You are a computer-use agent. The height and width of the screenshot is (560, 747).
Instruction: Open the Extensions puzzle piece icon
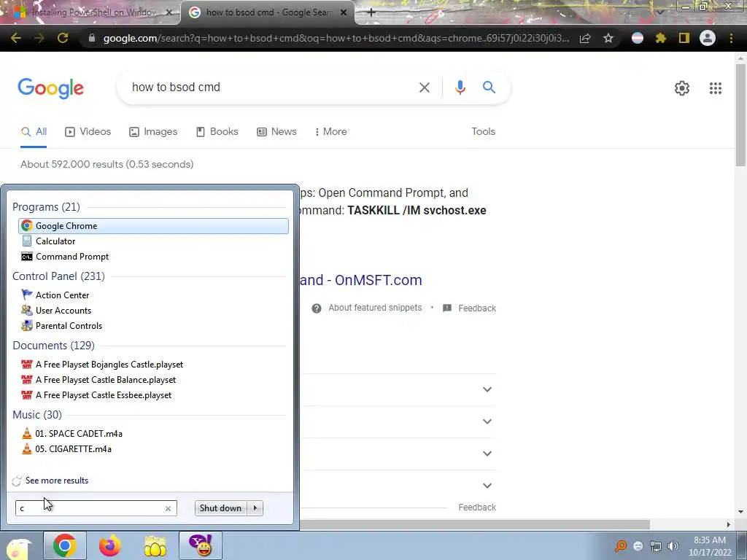point(660,38)
